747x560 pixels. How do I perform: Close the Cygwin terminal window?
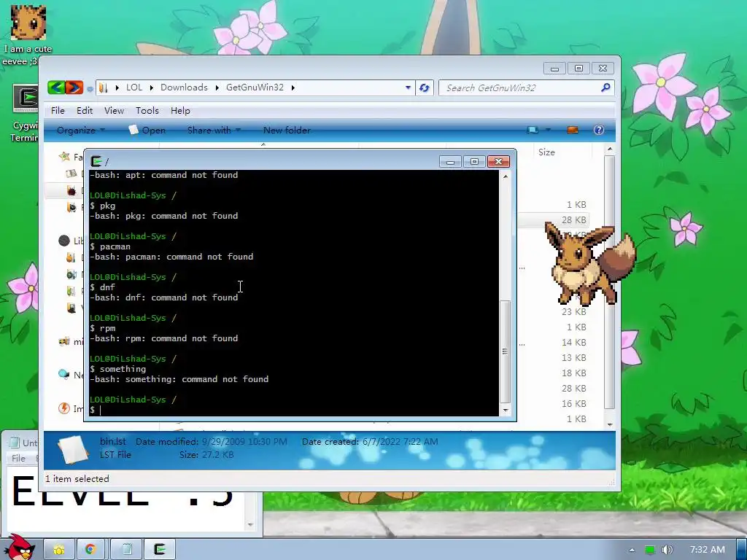tap(498, 162)
